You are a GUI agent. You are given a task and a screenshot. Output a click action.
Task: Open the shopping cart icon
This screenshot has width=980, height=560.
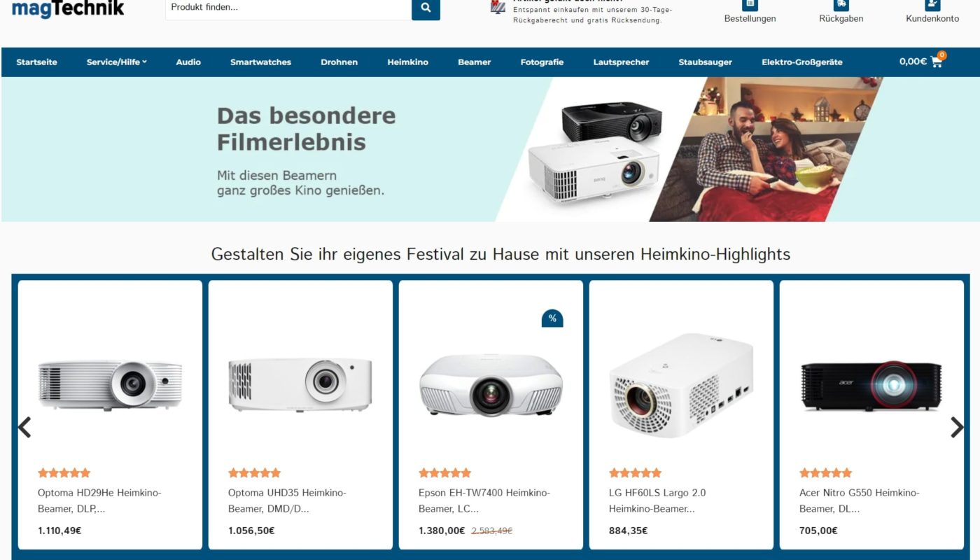(x=937, y=62)
